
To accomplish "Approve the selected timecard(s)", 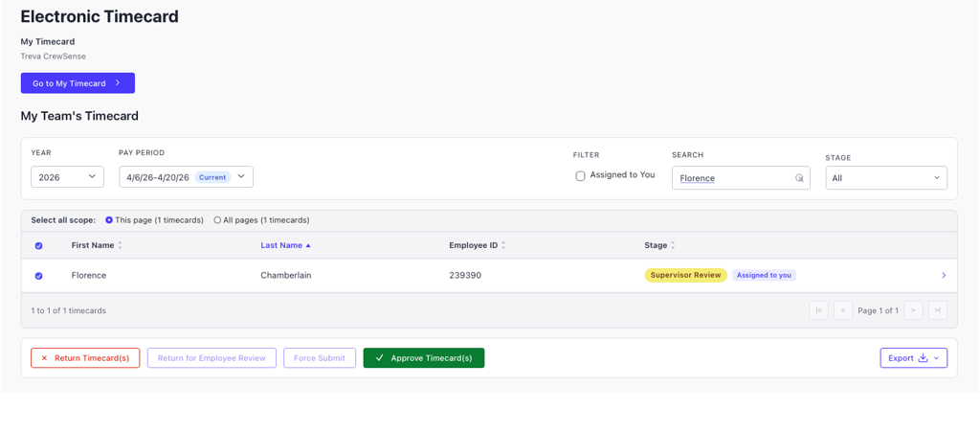I will [x=424, y=358].
